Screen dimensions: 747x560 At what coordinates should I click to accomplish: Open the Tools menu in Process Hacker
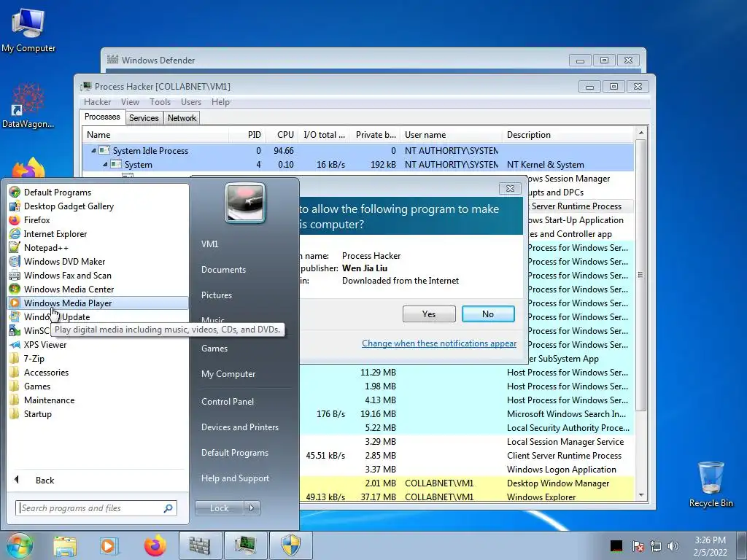coord(160,102)
